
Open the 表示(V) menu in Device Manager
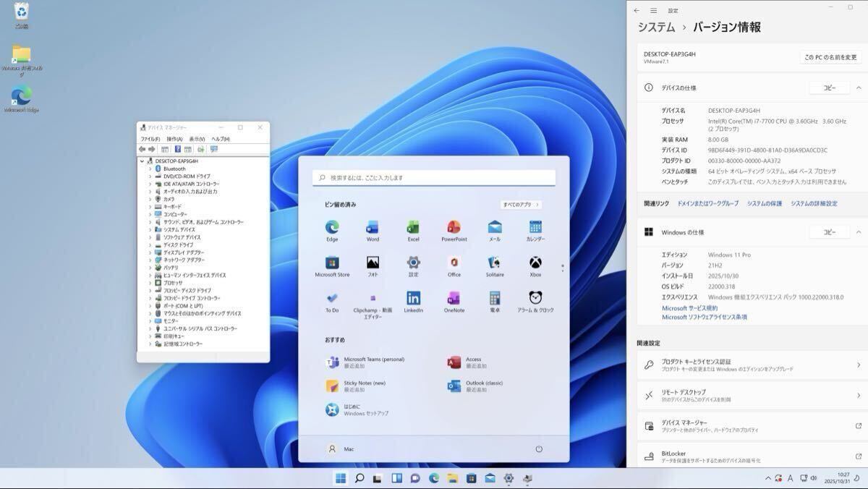click(197, 139)
